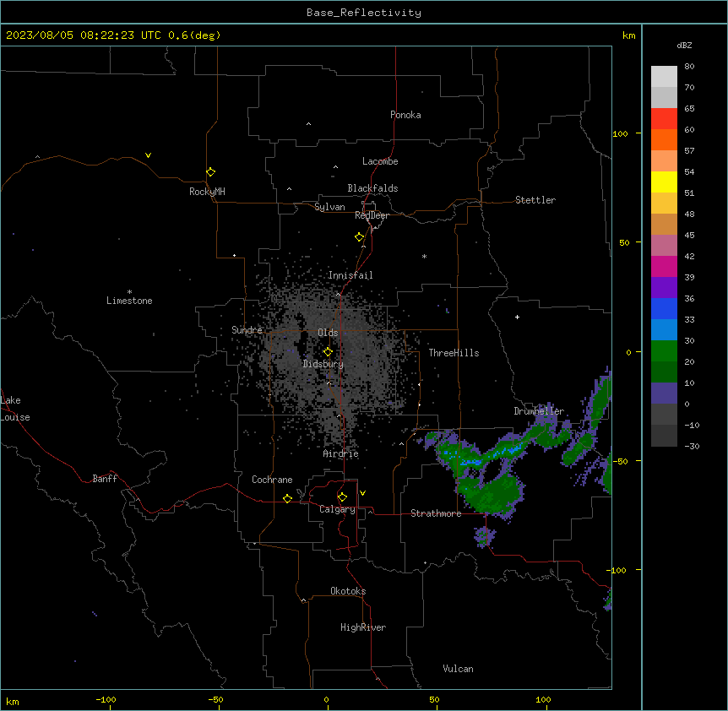
Task: Click the RockyMH label
Action: point(207,192)
